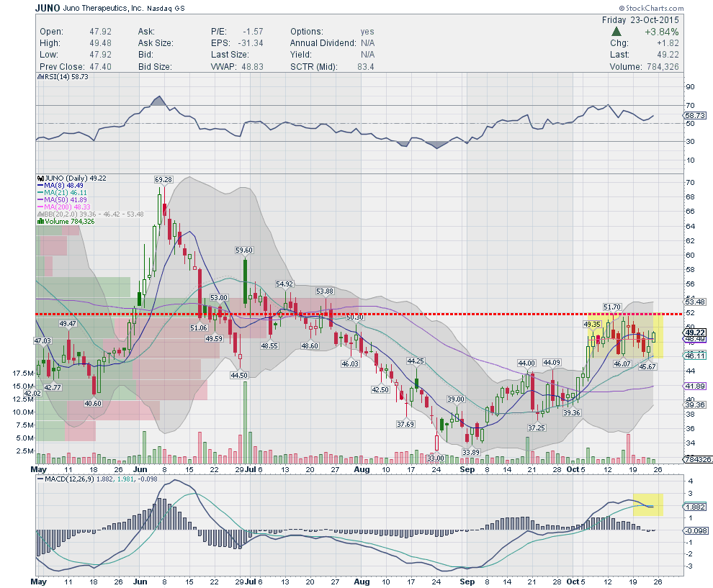Click the 49.35 price label
713x588 pixels.
pyautogui.click(x=592, y=324)
